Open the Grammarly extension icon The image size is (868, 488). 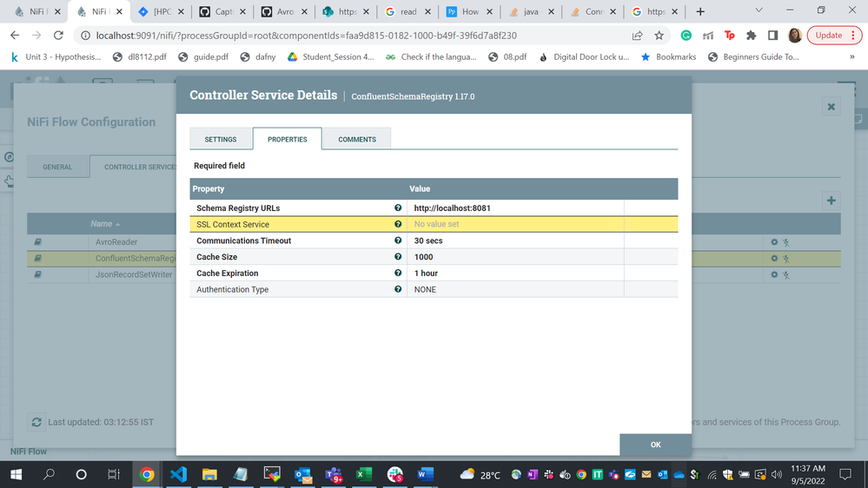(686, 36)
